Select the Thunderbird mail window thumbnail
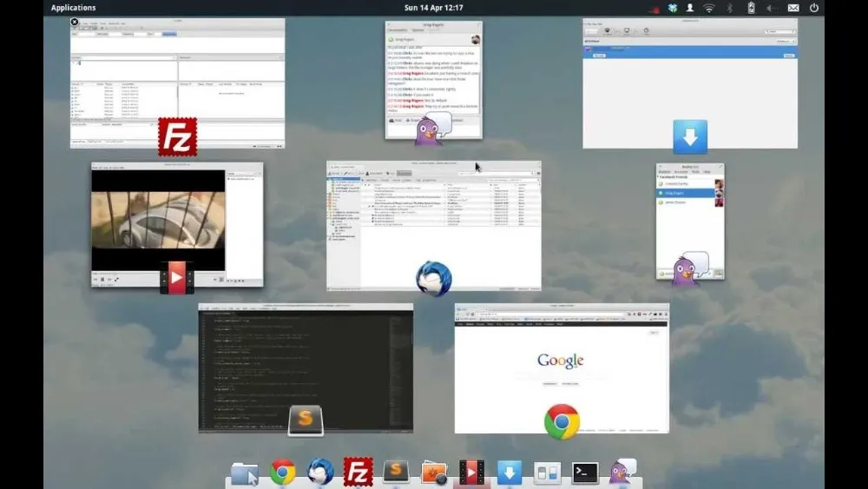 tap(434, 226)
